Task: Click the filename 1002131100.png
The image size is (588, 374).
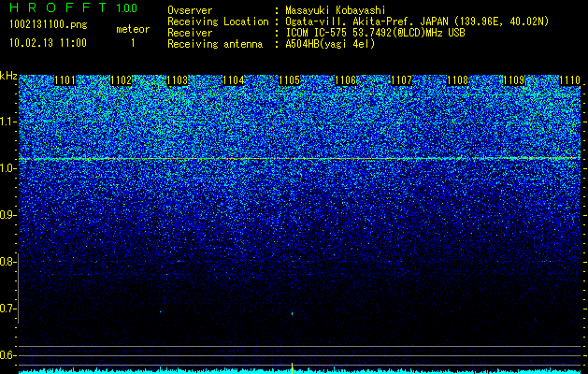Action: pyautogui.click(x=49, y=25)
